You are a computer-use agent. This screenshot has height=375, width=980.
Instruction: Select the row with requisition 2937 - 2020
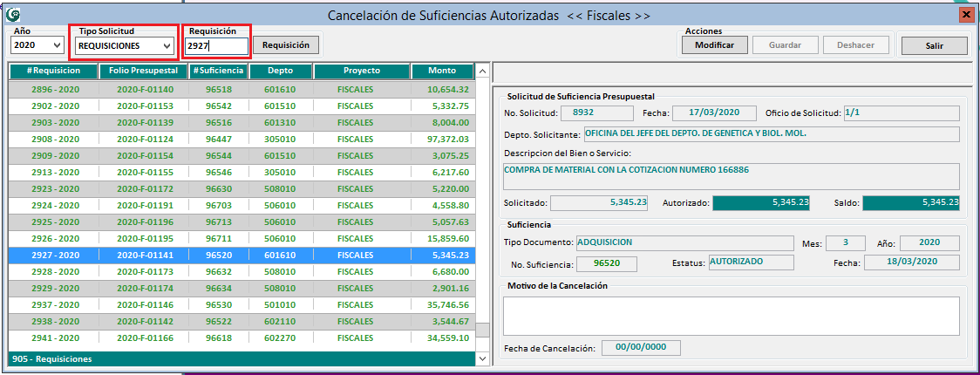pyautogui.click(x=55, y=304)
